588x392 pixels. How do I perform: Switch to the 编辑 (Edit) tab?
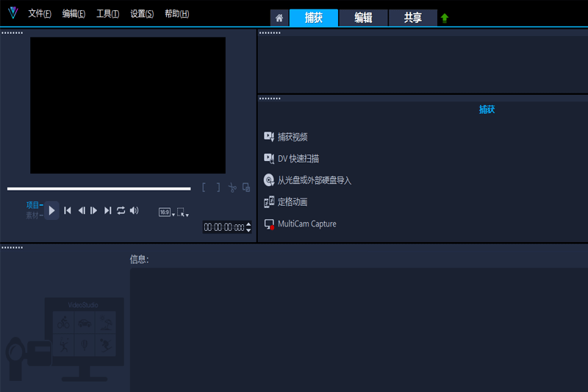click(x=363, y=18)
